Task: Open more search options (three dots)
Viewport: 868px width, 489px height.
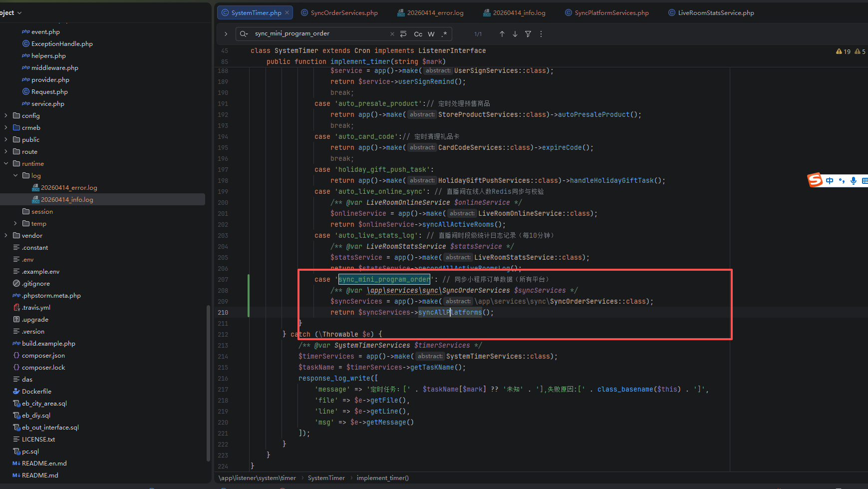Action: click(x=541, y=34)
